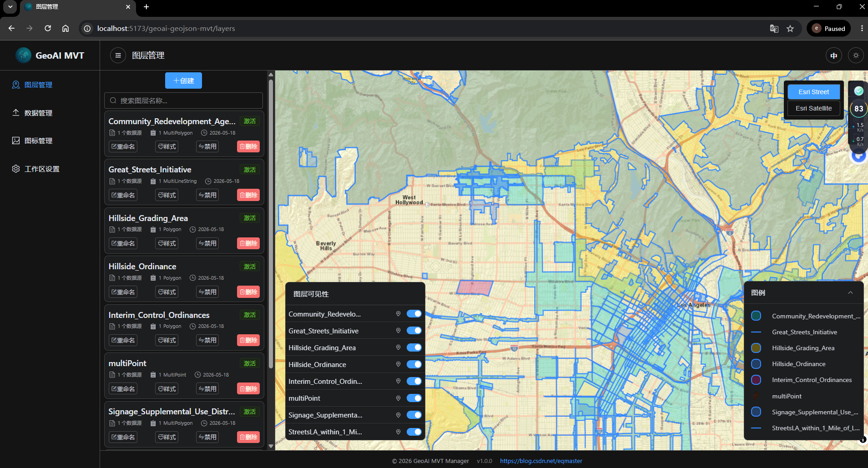The height and width of the screenshot is (468, 868).
Task: Toggle visibility of Community_Redevelo... layer
Action: click(x=414, y=314)
